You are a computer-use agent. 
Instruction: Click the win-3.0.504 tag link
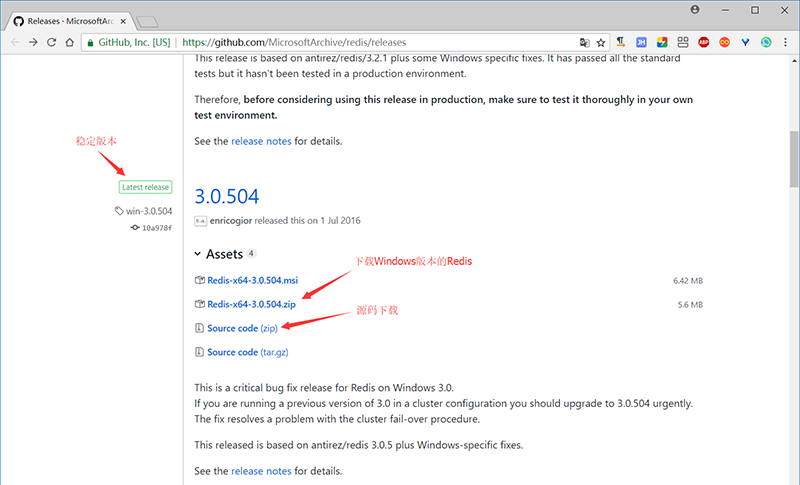point(148,211)
